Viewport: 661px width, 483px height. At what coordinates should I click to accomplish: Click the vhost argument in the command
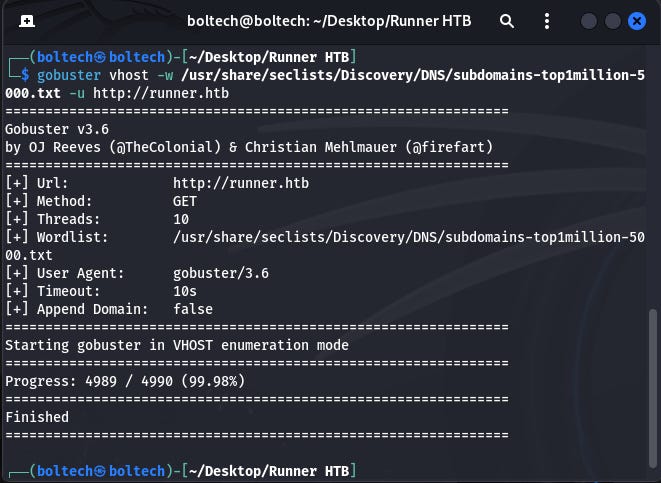click(x=129, y=75)
